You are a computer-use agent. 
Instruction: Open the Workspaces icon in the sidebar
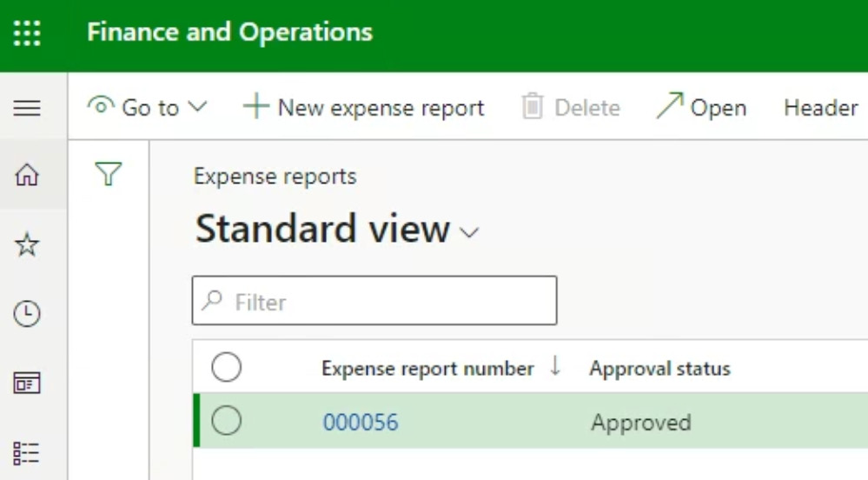pyautogui.click(x=27, y=383)
